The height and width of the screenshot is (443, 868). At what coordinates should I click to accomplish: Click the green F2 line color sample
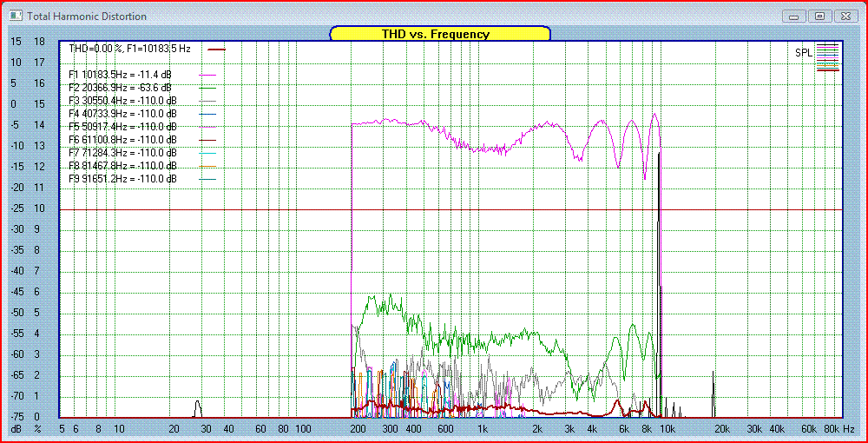pos(207,88)
